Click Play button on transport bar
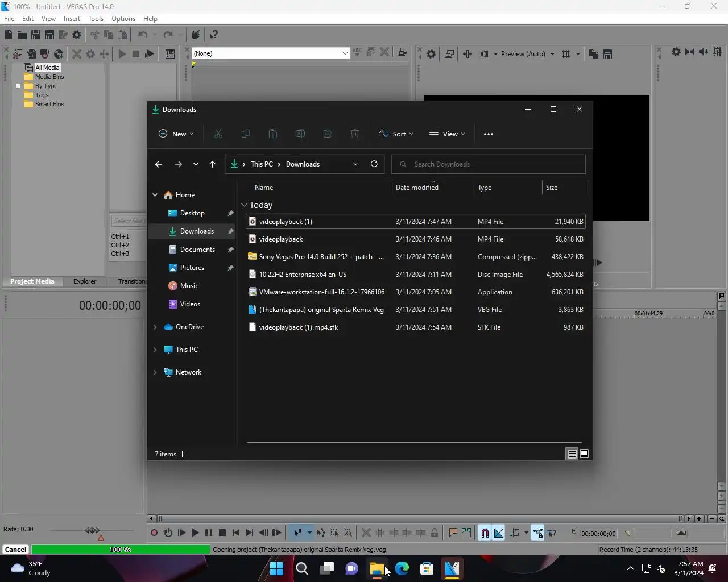The width and height of the screenshot is (728, 582). 195,533
